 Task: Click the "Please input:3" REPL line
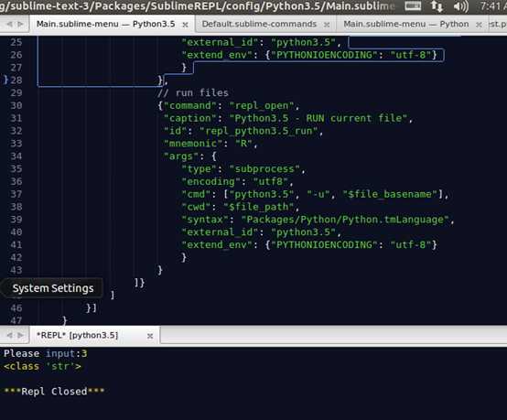45,353
